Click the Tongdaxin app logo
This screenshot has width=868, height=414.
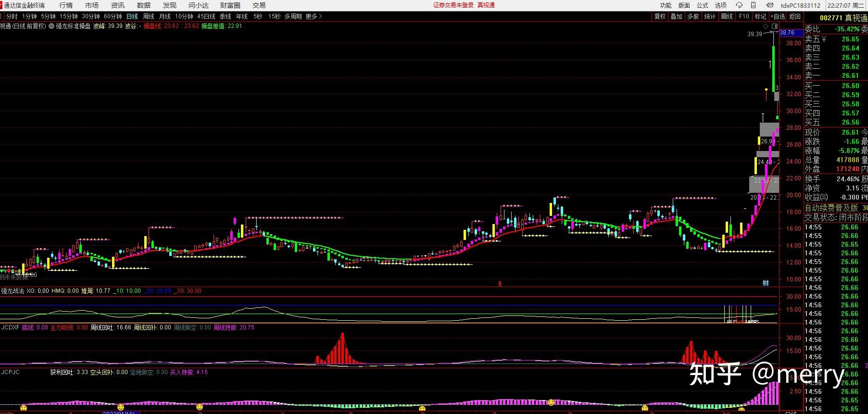point(2,5)
